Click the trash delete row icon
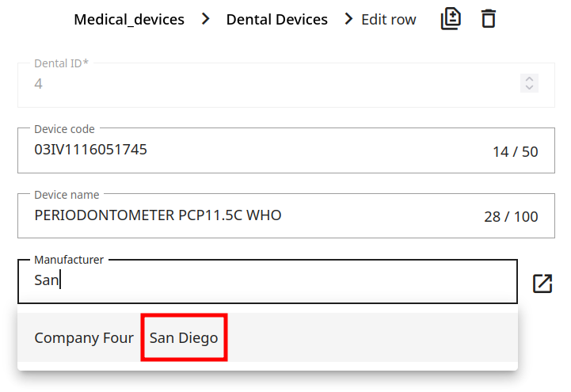 [489, 19]
